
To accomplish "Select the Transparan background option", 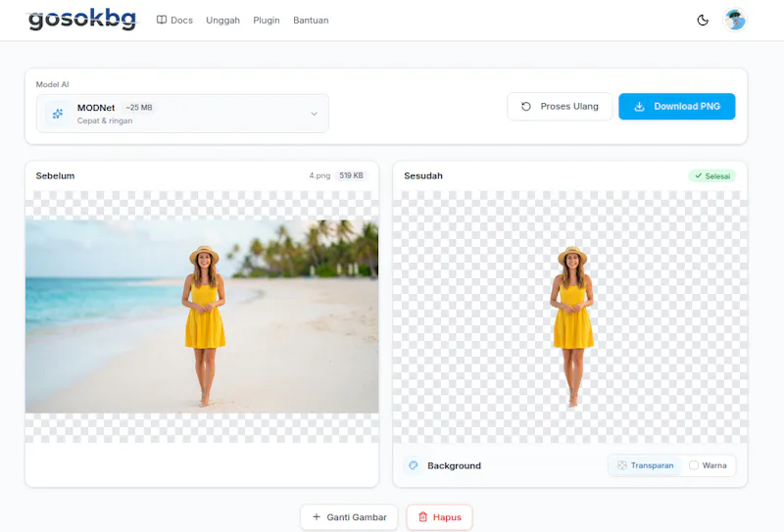I will click(x=645, y=465).
